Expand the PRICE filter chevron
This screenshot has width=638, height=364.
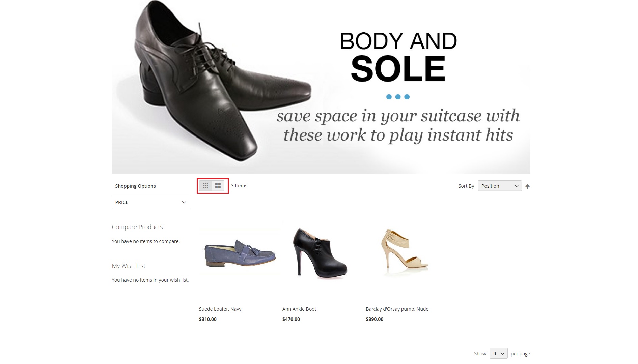click(184, 202)
